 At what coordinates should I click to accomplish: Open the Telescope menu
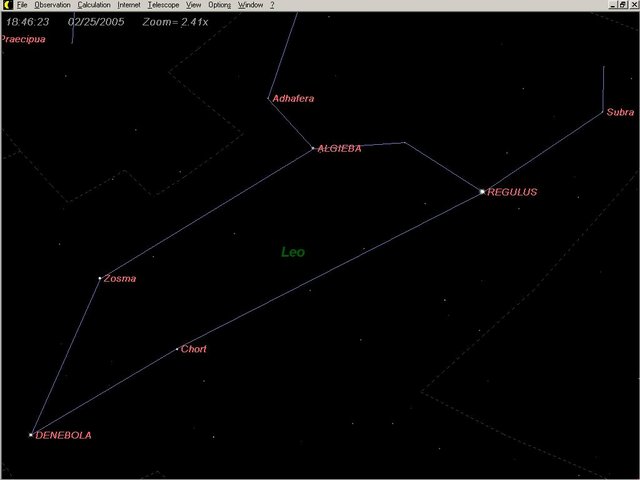[x=163, y=5]
